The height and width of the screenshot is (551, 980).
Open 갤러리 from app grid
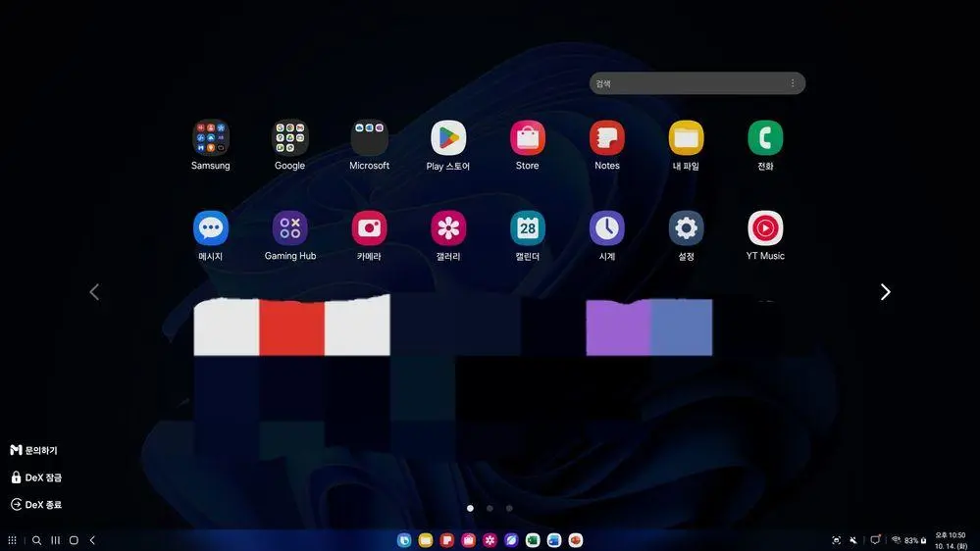[448, 228]
